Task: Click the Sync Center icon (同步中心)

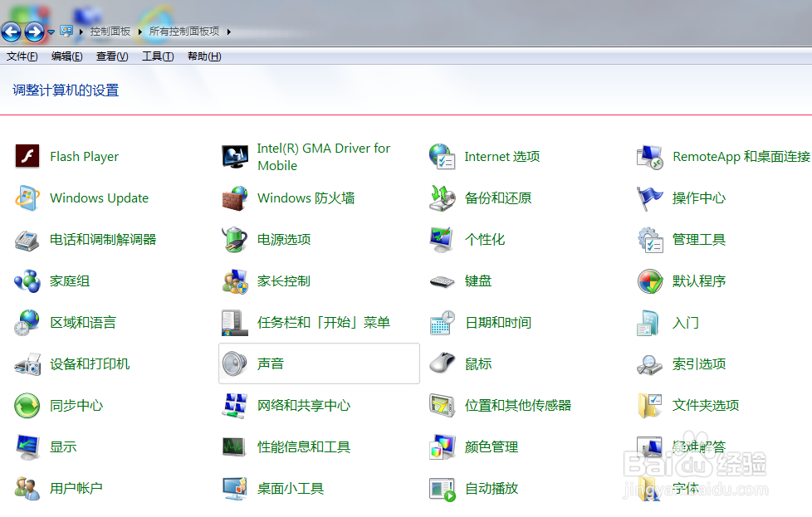Action: (27, 405)
